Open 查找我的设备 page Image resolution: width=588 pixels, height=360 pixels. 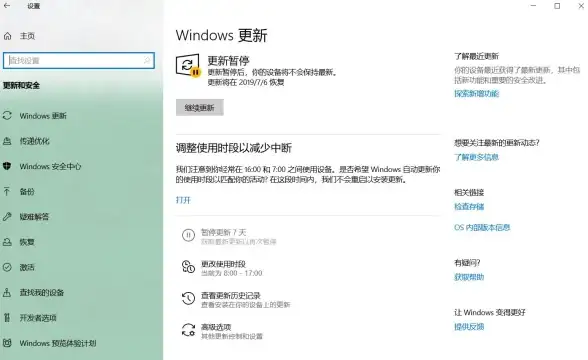point(42,292)
